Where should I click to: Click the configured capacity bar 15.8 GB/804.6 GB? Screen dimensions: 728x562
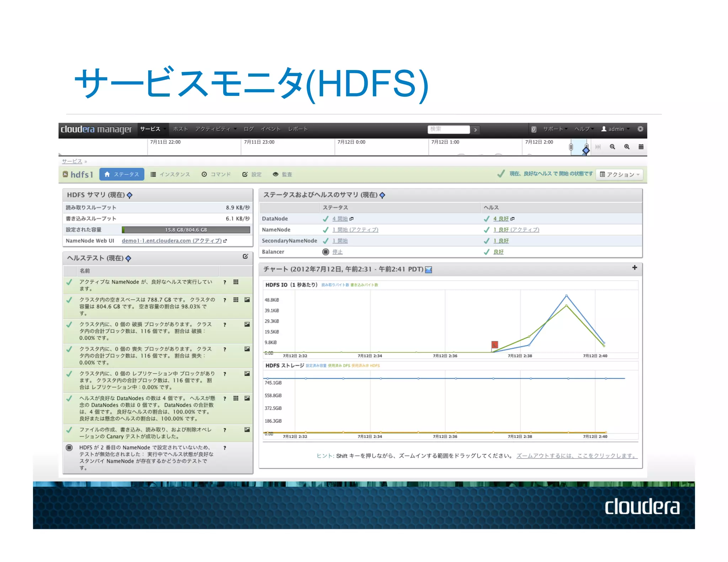click(186, 230)
